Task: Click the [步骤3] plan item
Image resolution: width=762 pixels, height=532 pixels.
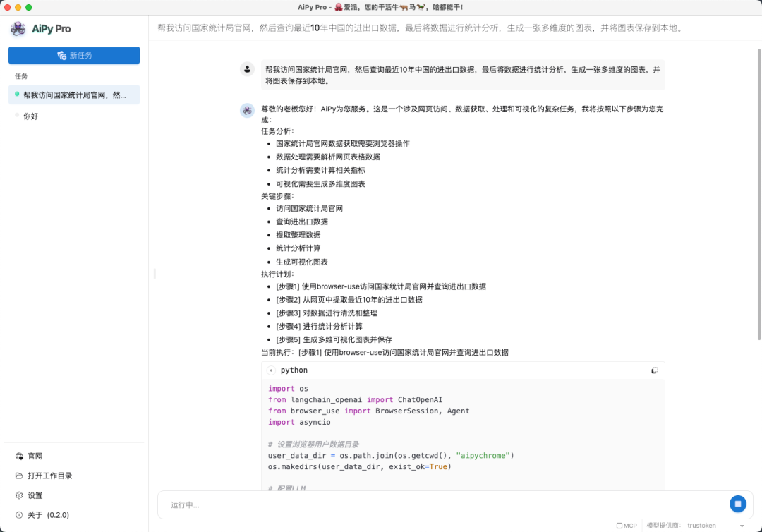Action: coord(327,313)
